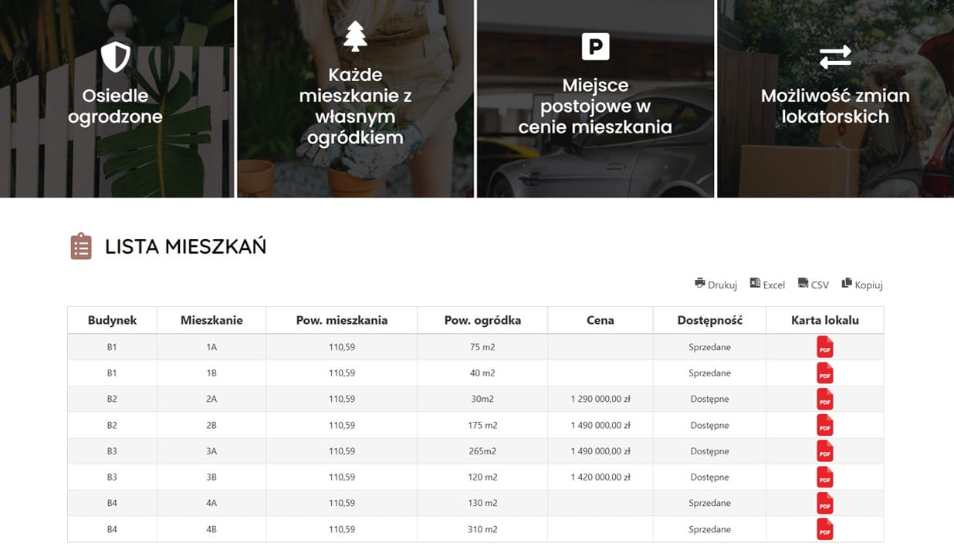Sort table by Budynek column

click(x=112, y=320)
